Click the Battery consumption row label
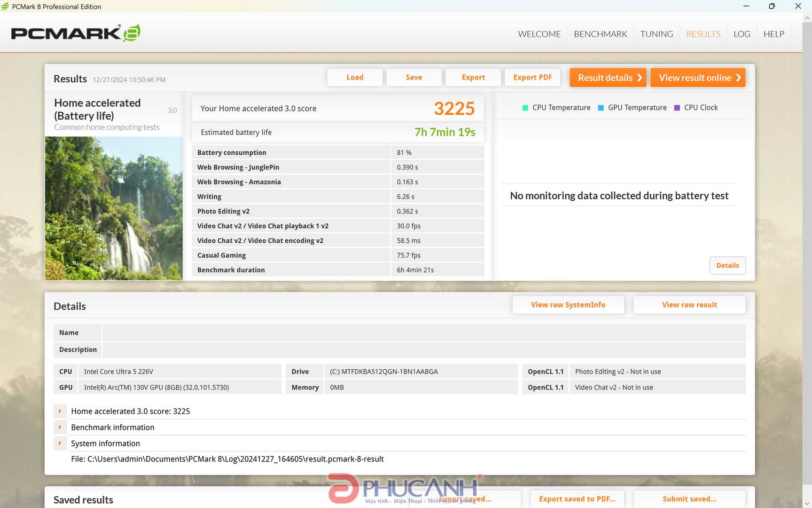 pos(232,152)
